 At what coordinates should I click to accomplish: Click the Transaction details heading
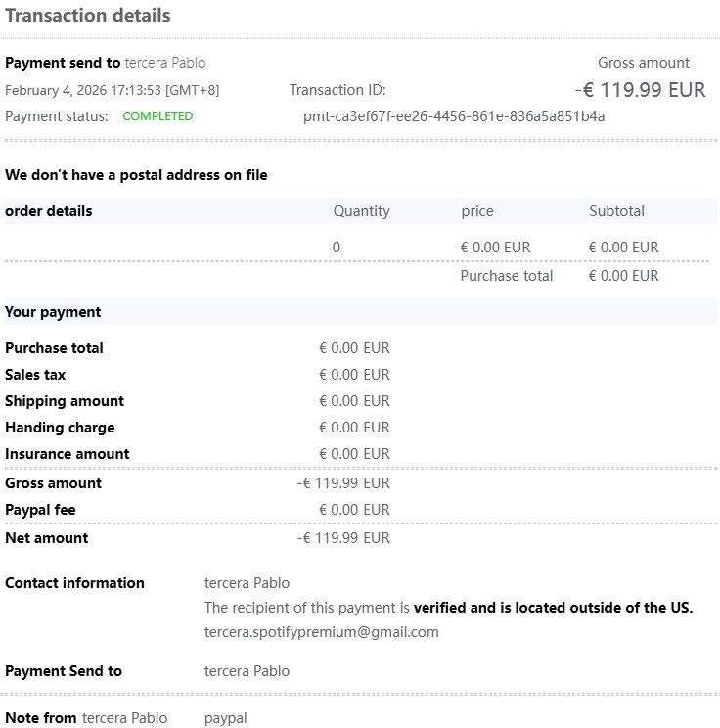tap(88, 16)
